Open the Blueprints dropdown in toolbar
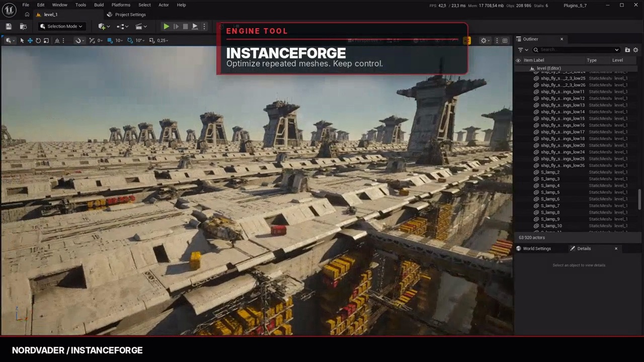 click(x=122, y=27)
